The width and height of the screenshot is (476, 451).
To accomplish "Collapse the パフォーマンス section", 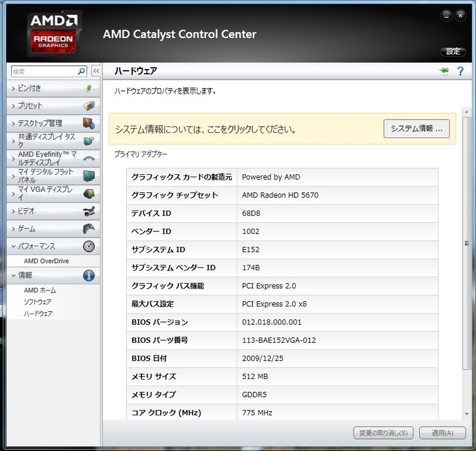I will click(53, 246).
